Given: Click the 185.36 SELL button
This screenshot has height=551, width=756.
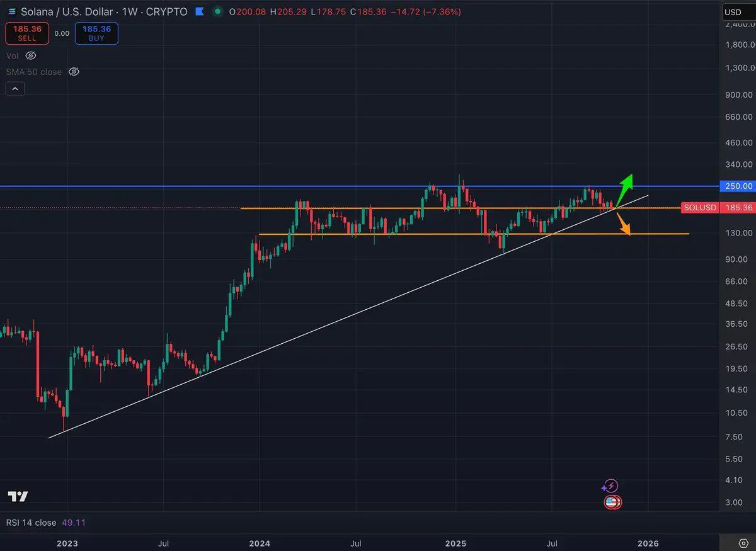Looking at the screenshot, I should tap(27, 33).
